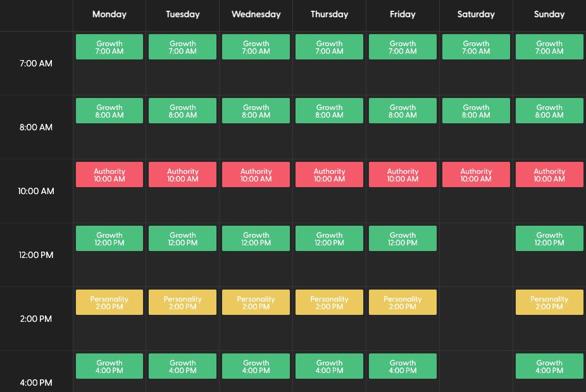This screenshot has width=586, height=392.
Task: Select Tuesday's Authority 10:00 AM slot
Action: 182,175
